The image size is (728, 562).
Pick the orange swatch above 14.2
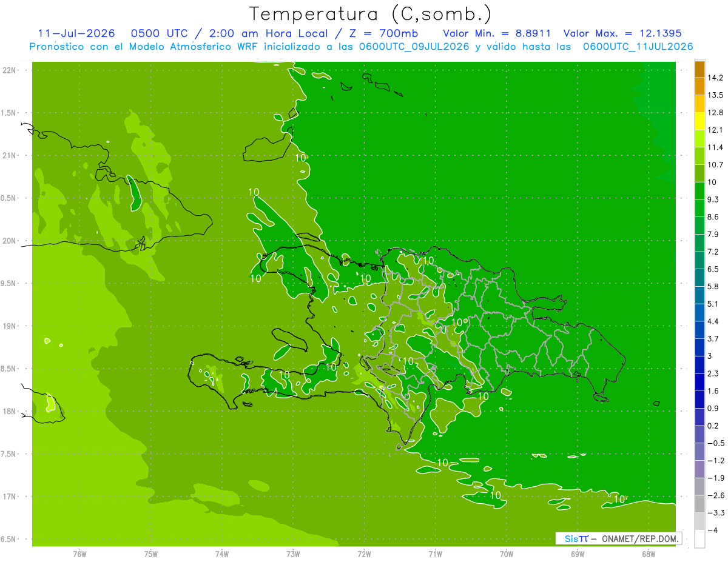(x=699, y=69)
